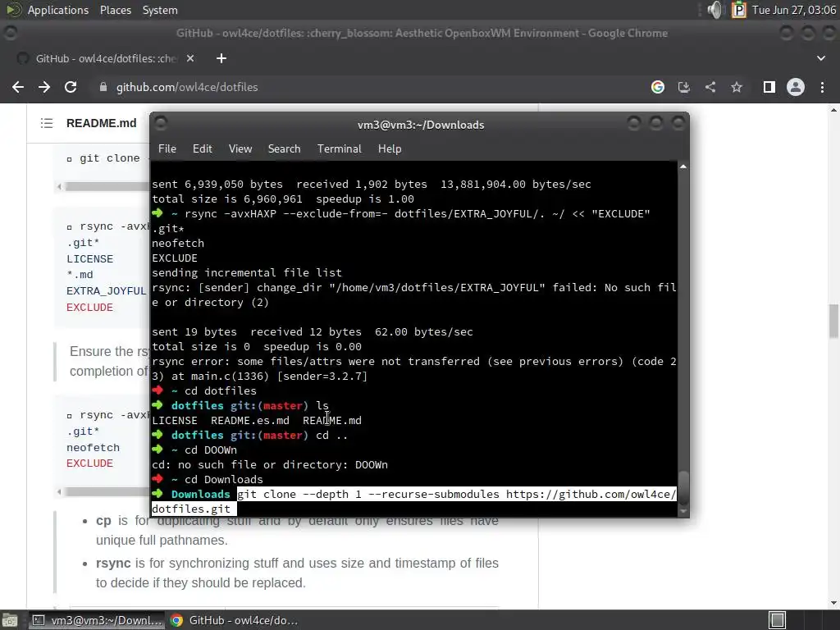
Task: Close the GitHub dotfiles tab
Action: coord(190,58)
